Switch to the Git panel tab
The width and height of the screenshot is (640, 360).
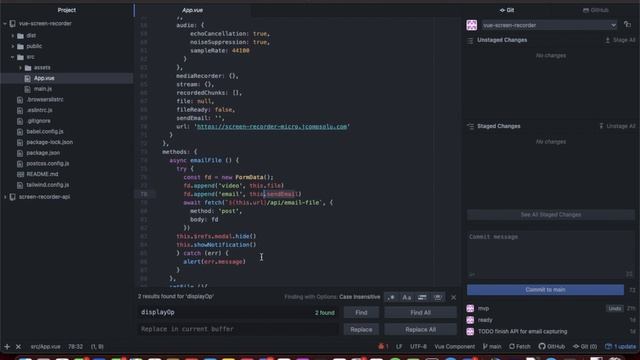[x=507, y=10]
